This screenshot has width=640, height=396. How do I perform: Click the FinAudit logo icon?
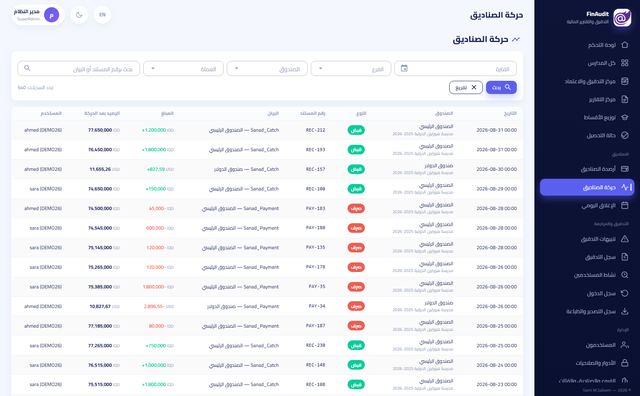(x=622, y=18)
